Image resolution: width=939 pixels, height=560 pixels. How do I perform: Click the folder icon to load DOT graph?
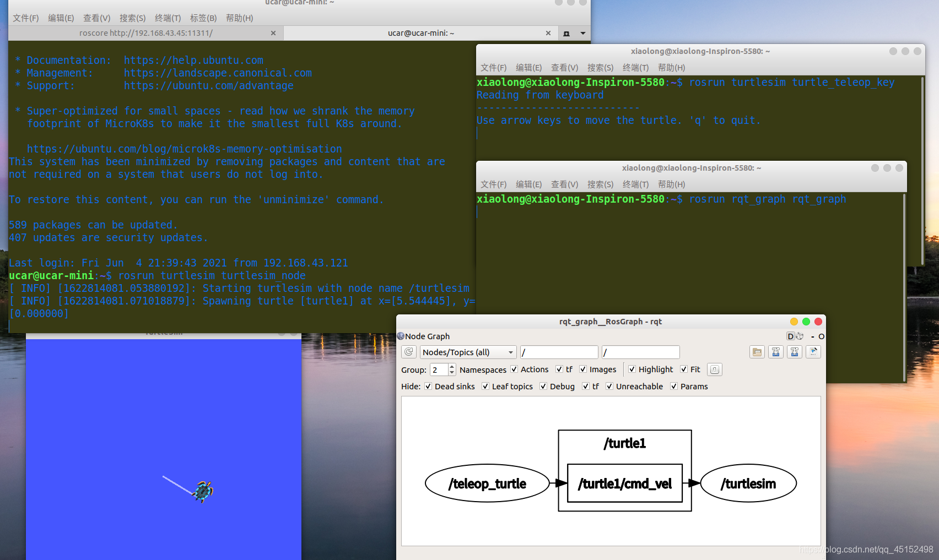click(x=757, y=352)
